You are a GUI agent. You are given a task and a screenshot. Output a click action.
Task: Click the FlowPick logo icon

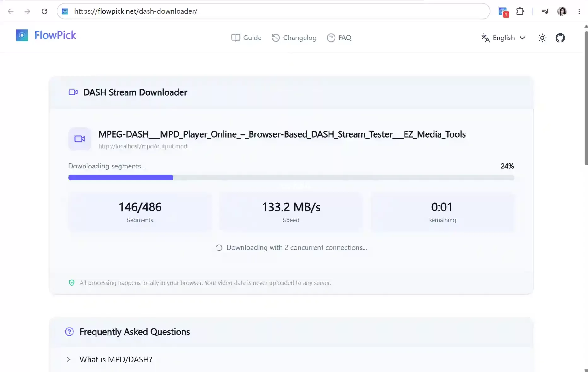point(22,35)
